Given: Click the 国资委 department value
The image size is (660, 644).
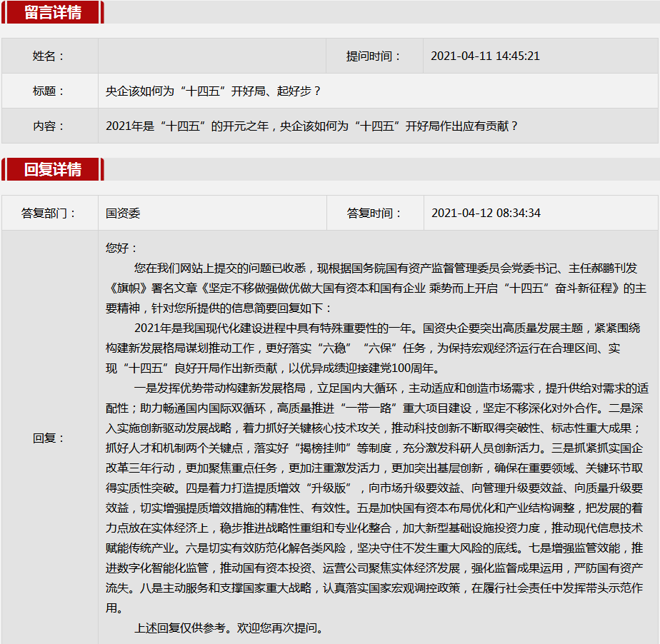Looking at the screenshot, I should (123, 213).
